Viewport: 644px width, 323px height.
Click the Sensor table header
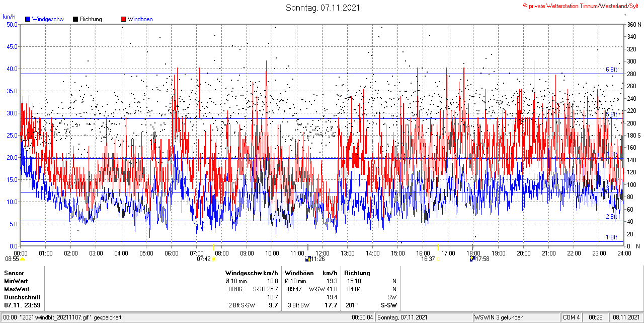click(x=14, y=273)
